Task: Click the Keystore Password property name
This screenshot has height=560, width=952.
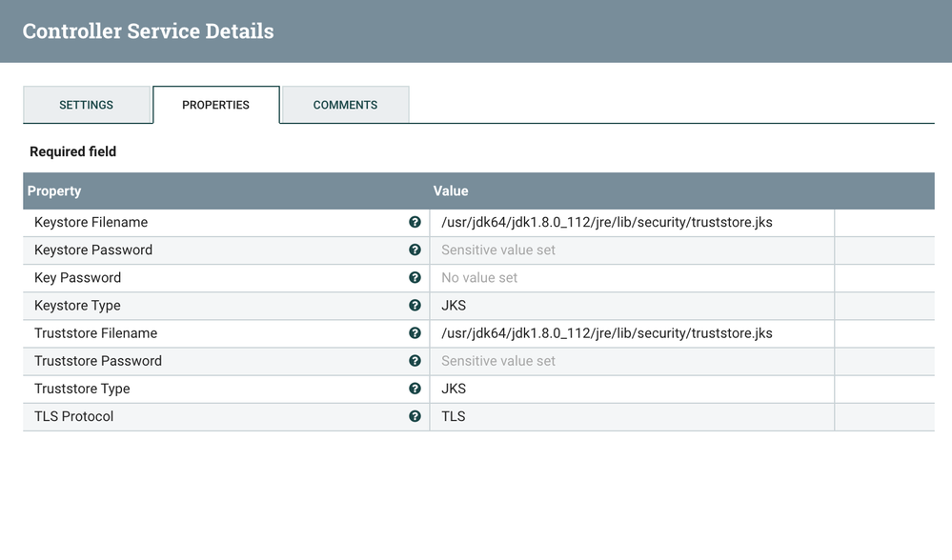Action: click(x=93, y=250)
